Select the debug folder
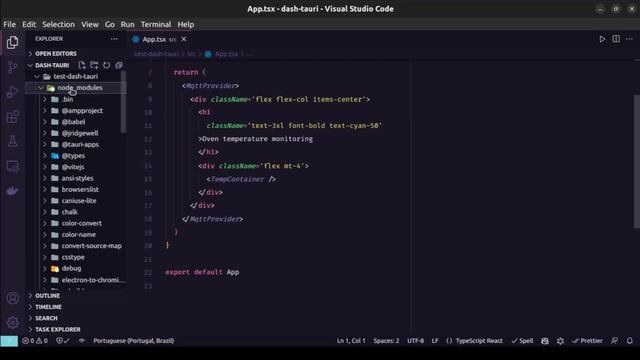Image resolution: width=640 pixels, height=360 pixels. 76,269
